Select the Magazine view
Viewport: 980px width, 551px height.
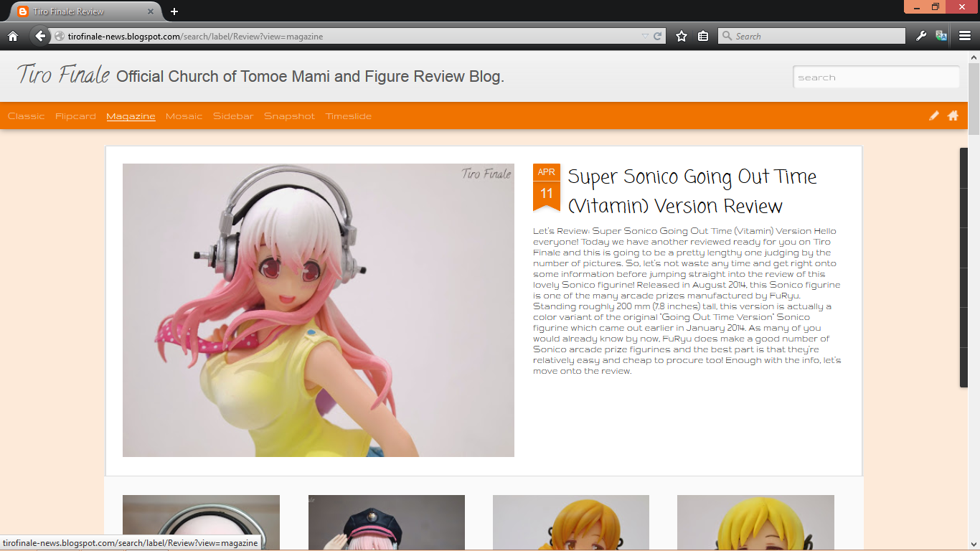tap(131, 116)
